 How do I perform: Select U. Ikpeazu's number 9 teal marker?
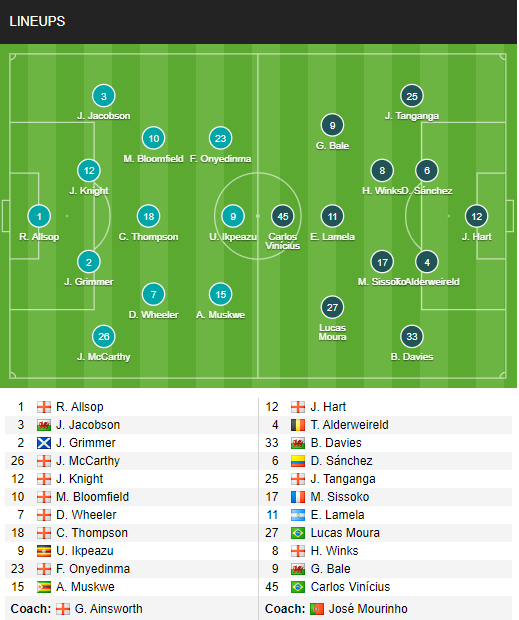tap(233, 216)
